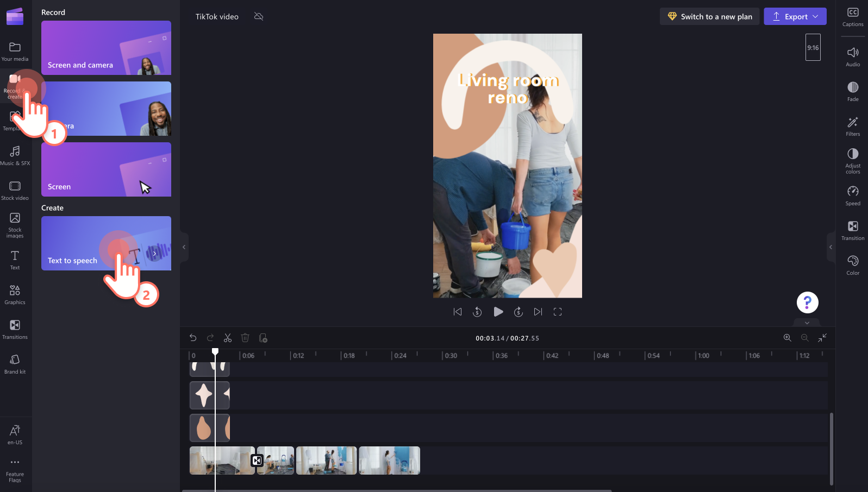Click the timeline vertical scrollbar
The image size is (868, 492).
pos(832,449)
